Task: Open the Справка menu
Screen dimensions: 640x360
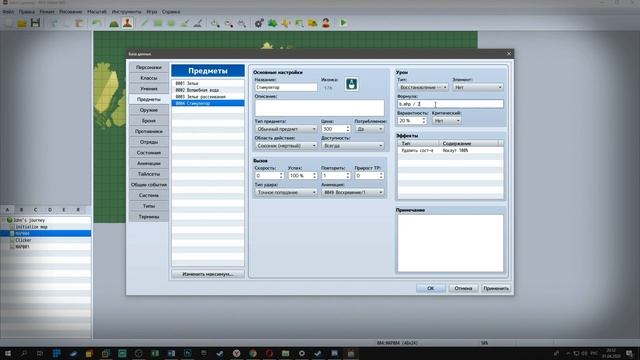Action: click(171, 12)
